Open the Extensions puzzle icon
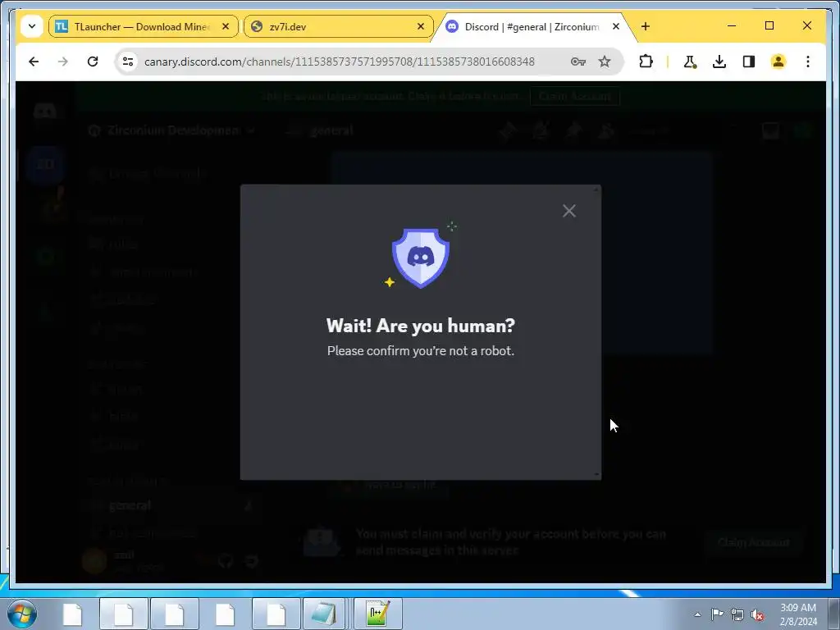Screen dimensions: 840x630 (x=646, y=62)
